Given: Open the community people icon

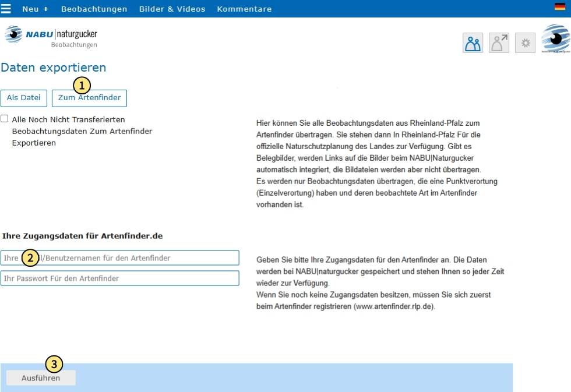Looking at the screenshot, I should (x=473, y=43).
